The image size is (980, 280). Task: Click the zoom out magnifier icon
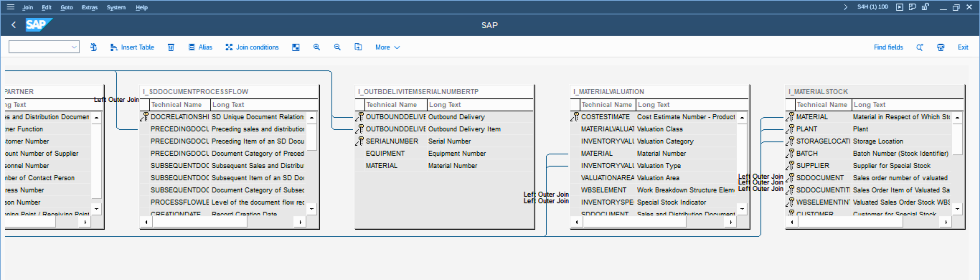[337, 47]
